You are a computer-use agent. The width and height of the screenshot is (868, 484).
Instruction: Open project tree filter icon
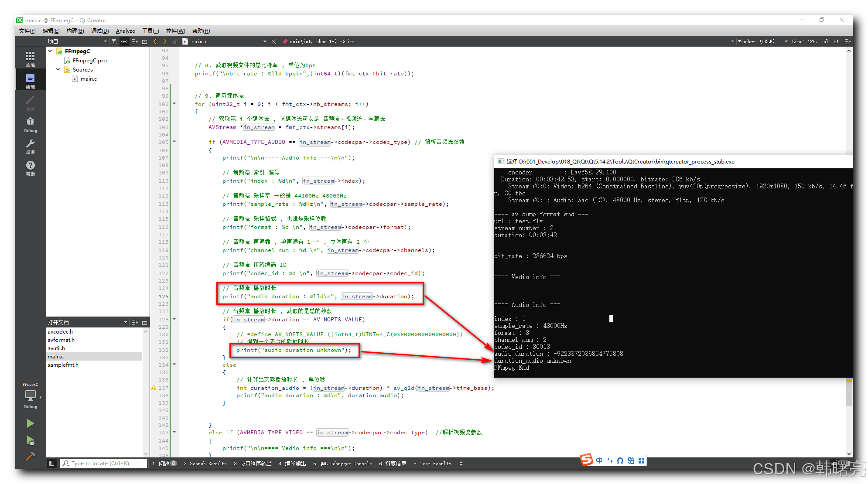(x=114, y=41)
